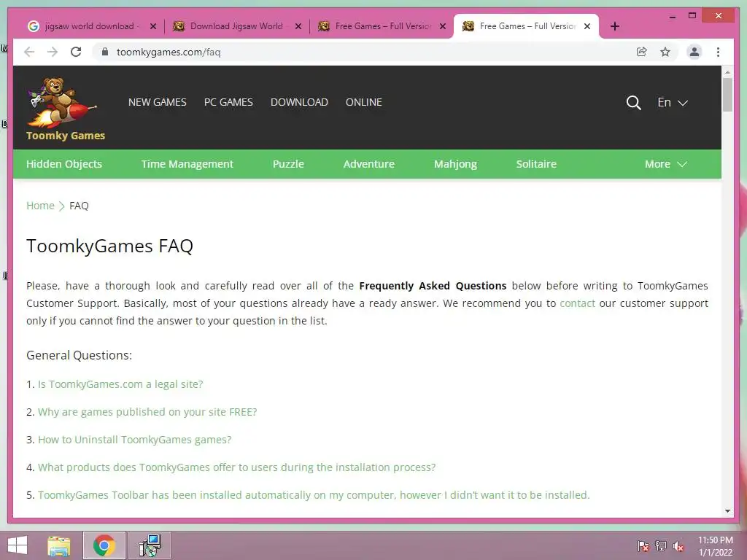Viewport: 747px width, 560px height.
Task: Bookmark this page with star icon
Action: click(x=665, y=52)
